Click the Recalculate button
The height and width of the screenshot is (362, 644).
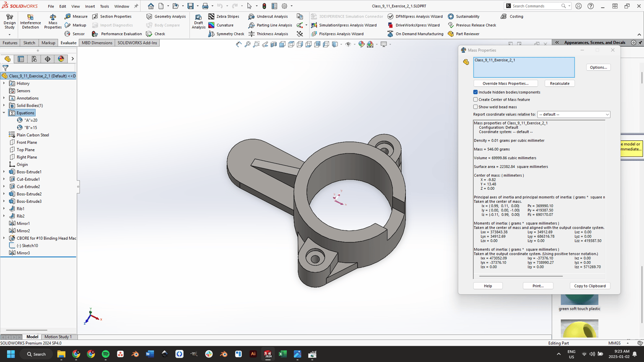click(x=560, y=83)
